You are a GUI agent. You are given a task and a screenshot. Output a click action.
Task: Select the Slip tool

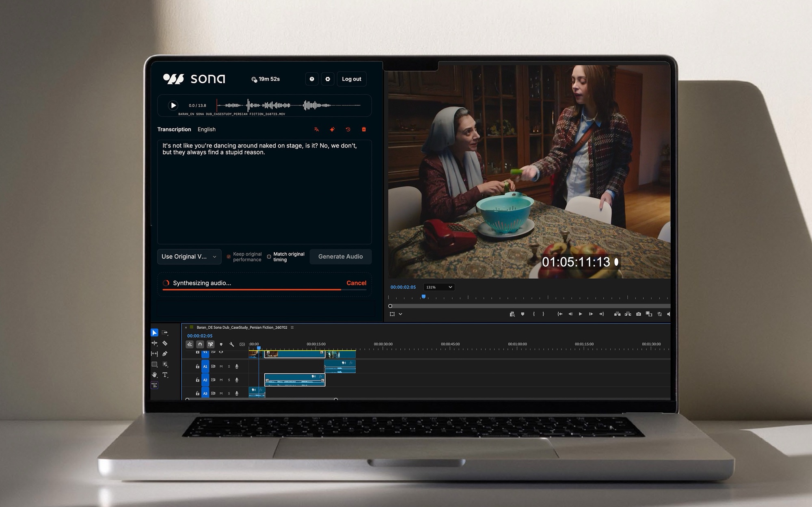(x=154, y=354)
